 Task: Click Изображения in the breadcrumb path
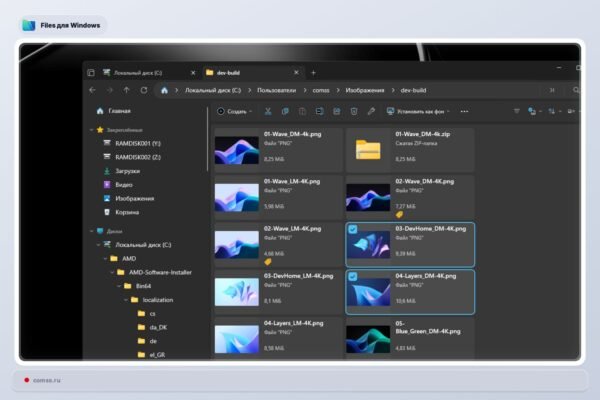click(x=365, y=90)
